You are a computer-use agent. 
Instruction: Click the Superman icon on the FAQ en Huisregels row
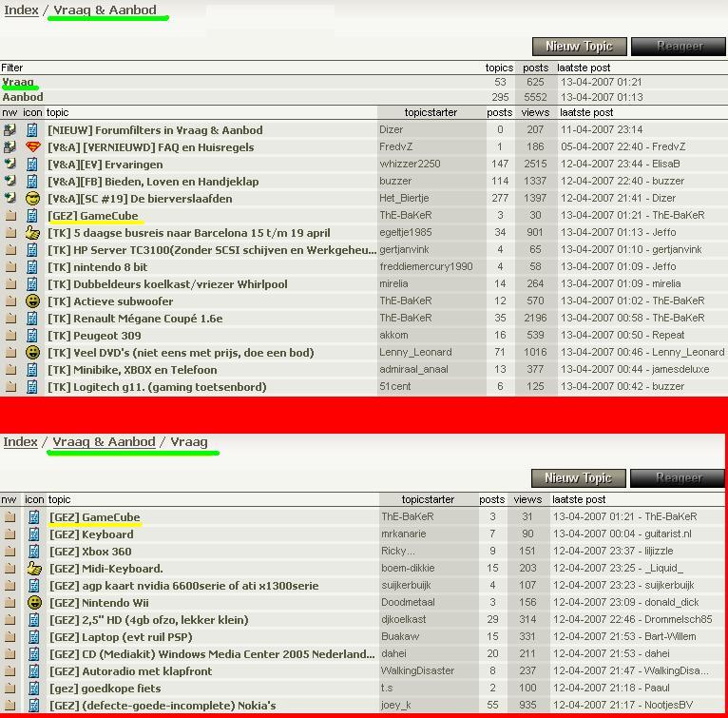[32, 146]
